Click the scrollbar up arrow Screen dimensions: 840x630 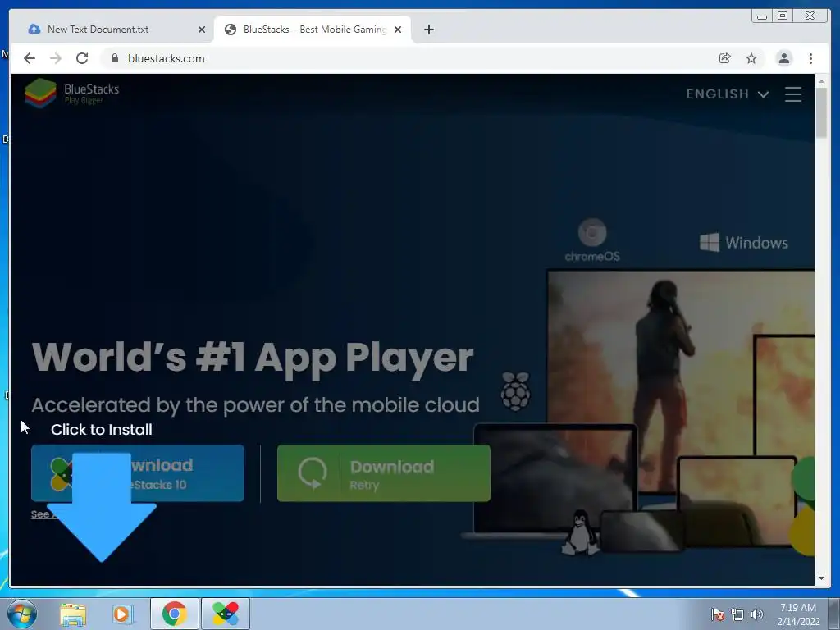(821, 81)
